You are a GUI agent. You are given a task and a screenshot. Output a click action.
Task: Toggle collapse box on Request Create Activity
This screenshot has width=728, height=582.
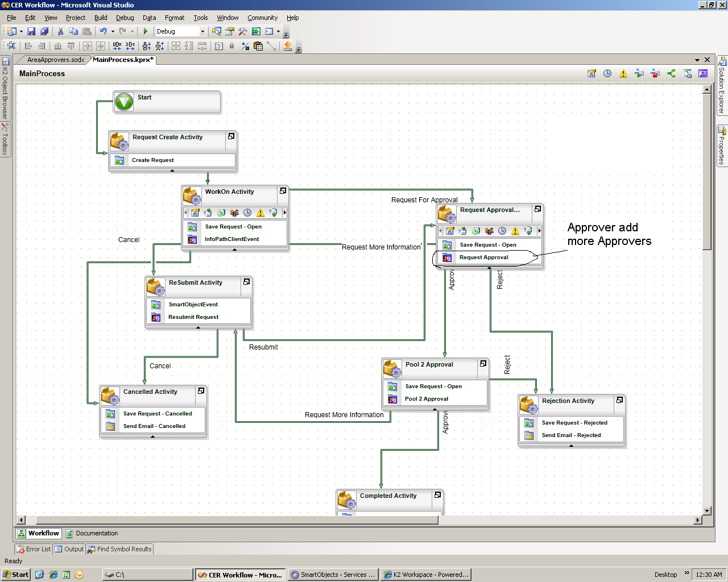click(231, 136)
